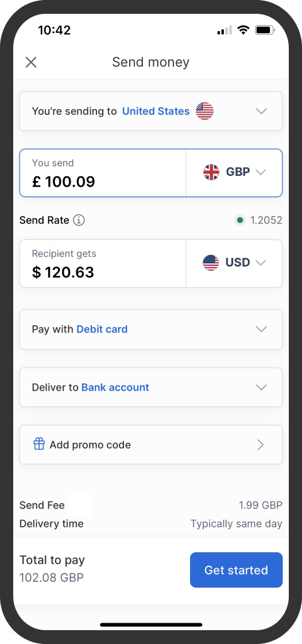This screenshot has height=644, width=302.
Task: Tap the United States link text
Action: (156, 111)
